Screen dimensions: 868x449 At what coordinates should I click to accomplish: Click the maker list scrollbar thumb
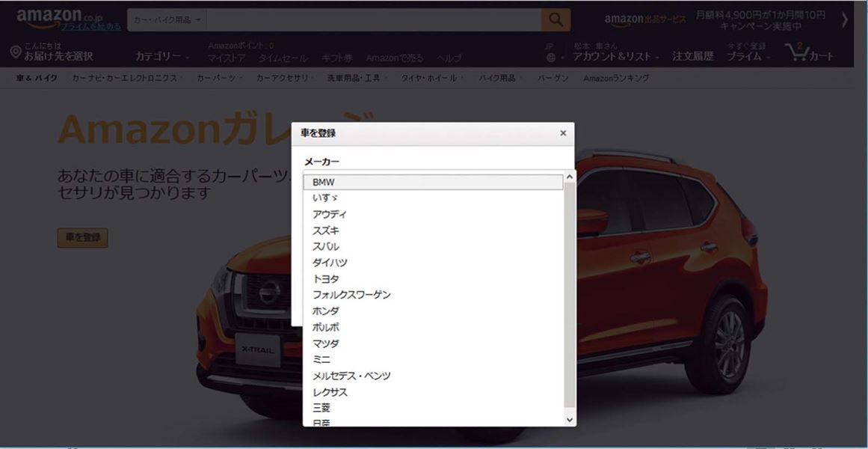570,294
